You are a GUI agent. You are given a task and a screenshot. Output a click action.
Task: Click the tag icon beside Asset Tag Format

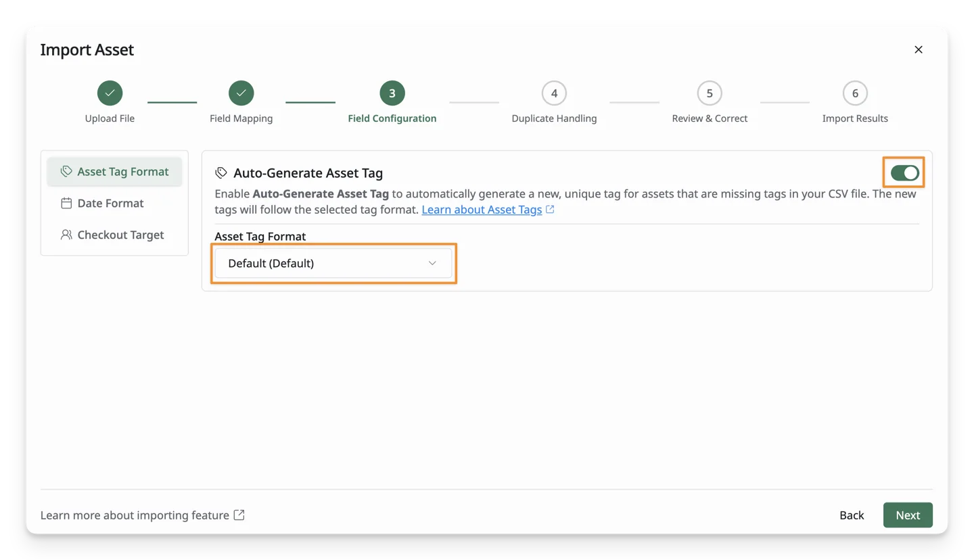(66, 172)
